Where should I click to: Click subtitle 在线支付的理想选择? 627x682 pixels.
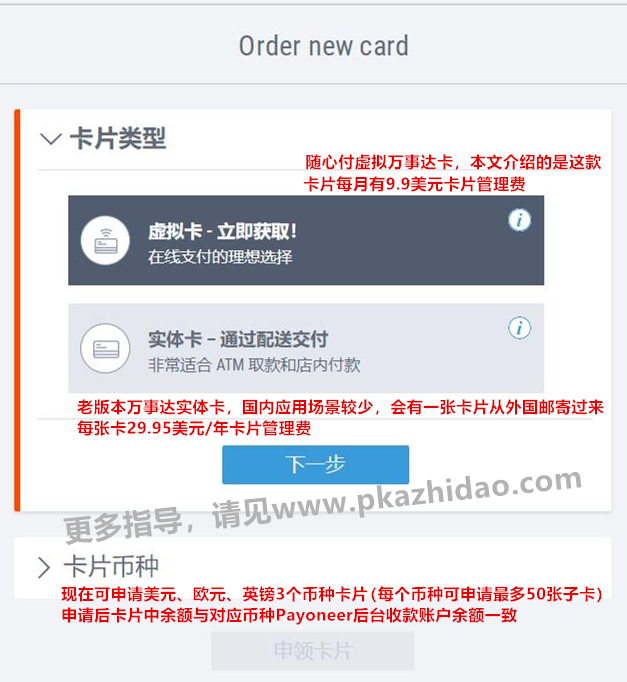pos(220,257)
